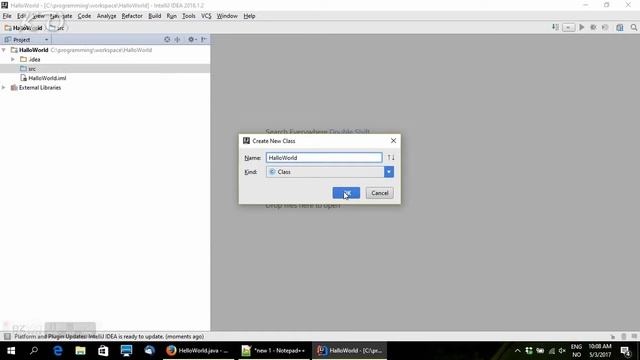Viewport: 640px width, 360px height.
Task: Switch to Firefox HelloWorld.java taskbar window
Action: 198,351
